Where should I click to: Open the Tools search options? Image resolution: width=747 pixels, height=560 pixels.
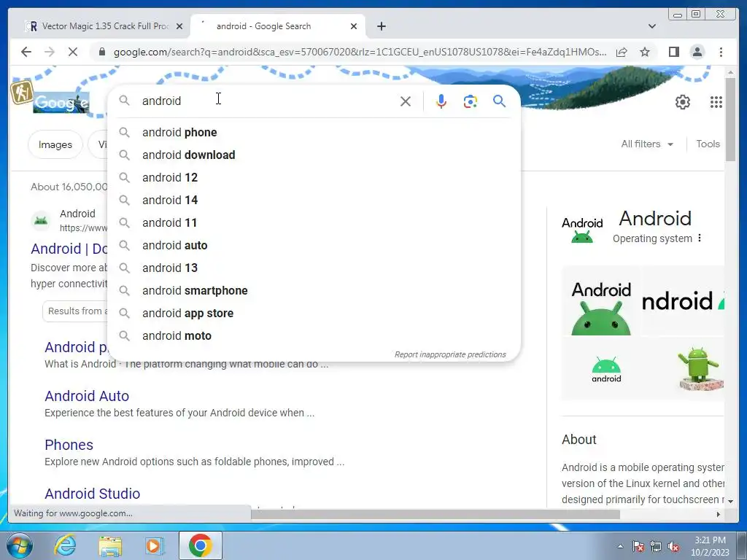[x=708, y=144]
